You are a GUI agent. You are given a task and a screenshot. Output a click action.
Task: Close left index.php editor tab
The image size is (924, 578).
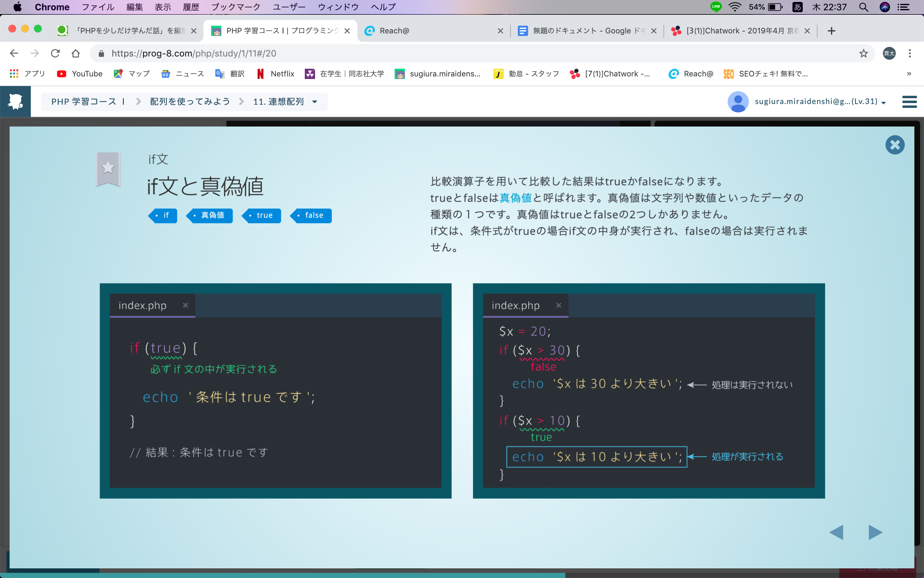185,305
